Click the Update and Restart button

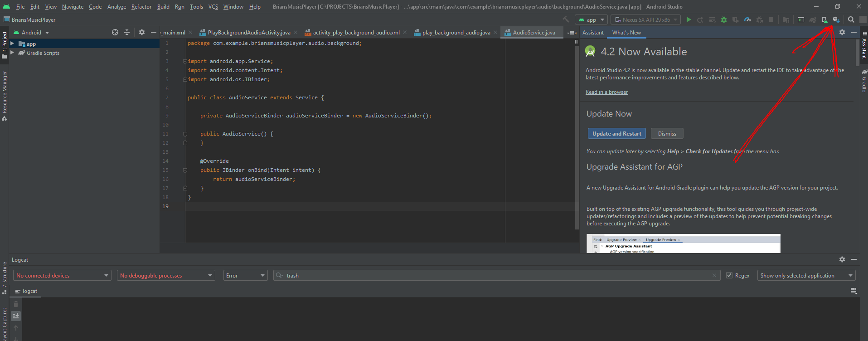[617, 133]
